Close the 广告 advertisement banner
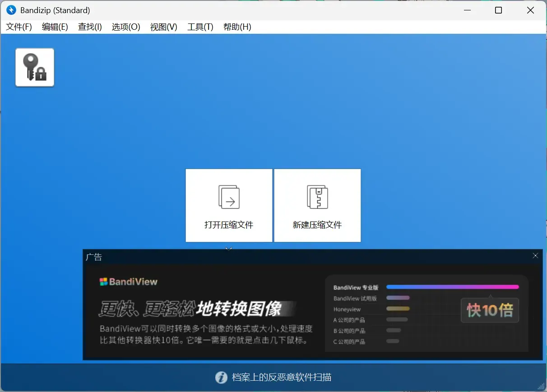This screenshot has height=392, width=547. click(535, 256)
